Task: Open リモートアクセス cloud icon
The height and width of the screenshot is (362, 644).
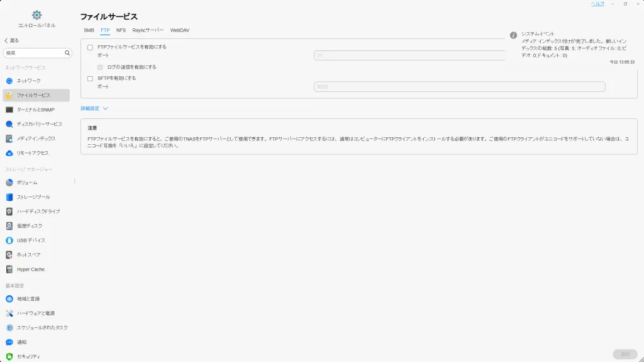Action: tap(9, 153)
